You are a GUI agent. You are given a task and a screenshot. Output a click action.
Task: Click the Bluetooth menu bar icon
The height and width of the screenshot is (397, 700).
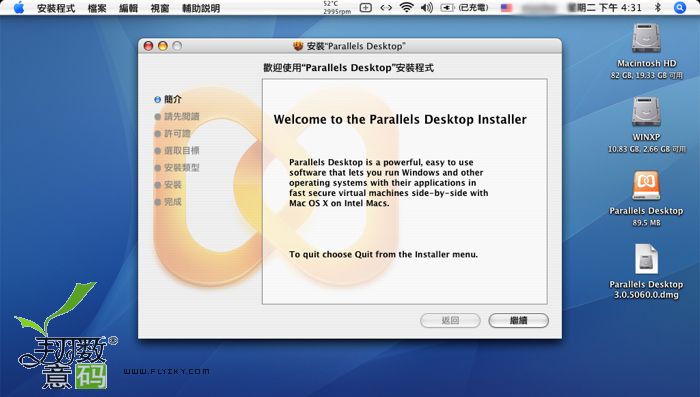(658, 8)
